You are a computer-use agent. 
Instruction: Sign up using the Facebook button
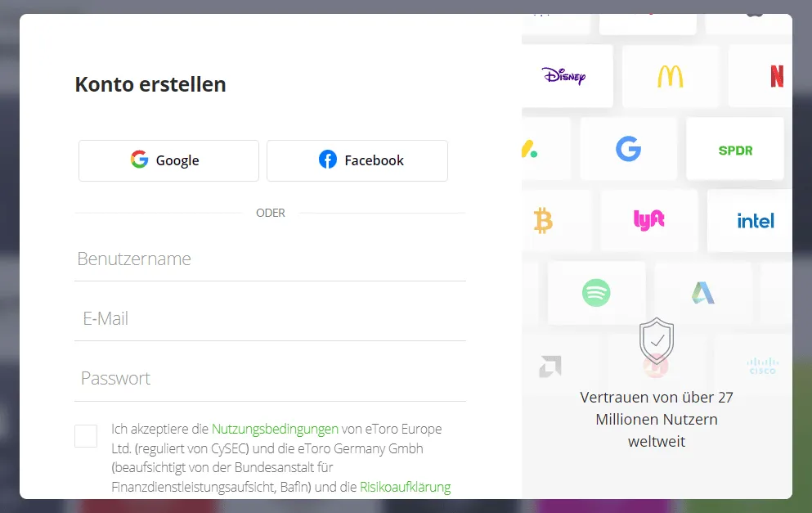357,160
